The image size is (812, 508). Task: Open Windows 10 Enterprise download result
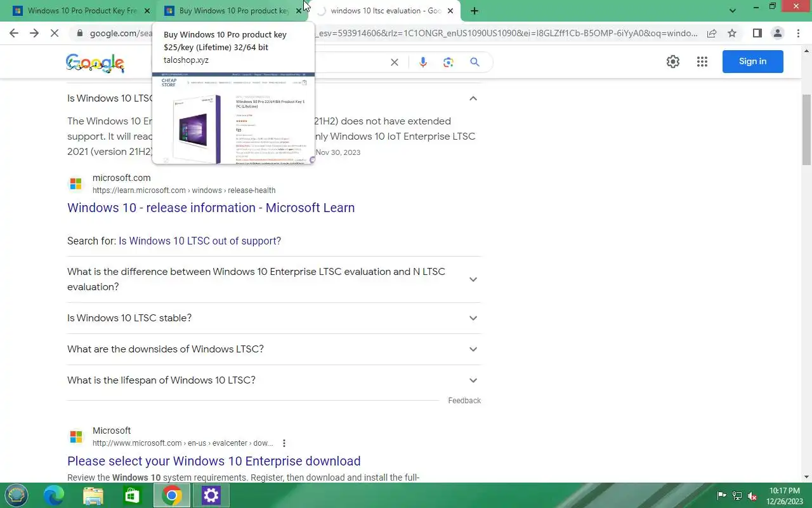pyautogui.click(x=214, y=461)
